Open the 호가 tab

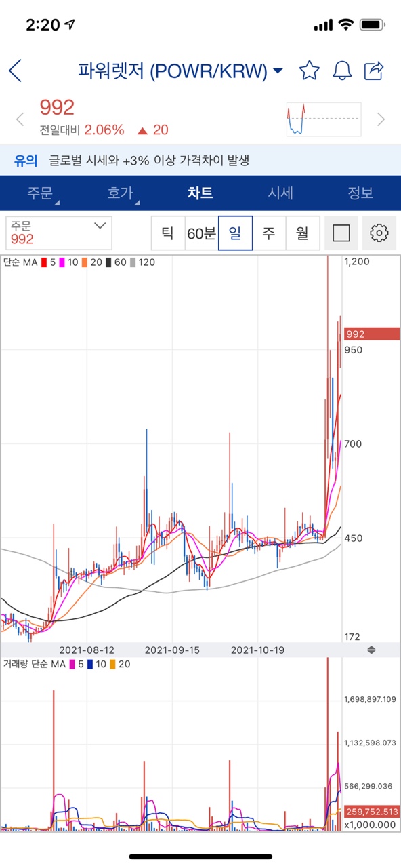[120, 193]
